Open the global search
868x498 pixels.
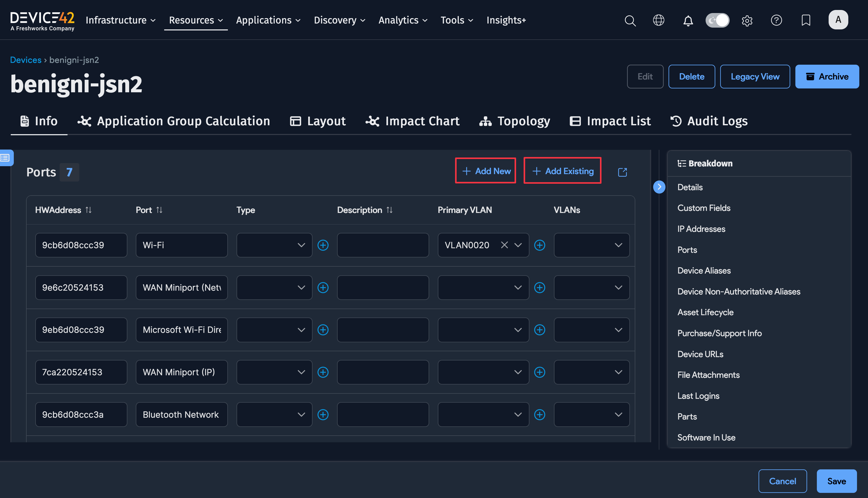pyautogui.click(x=630, y=20)
